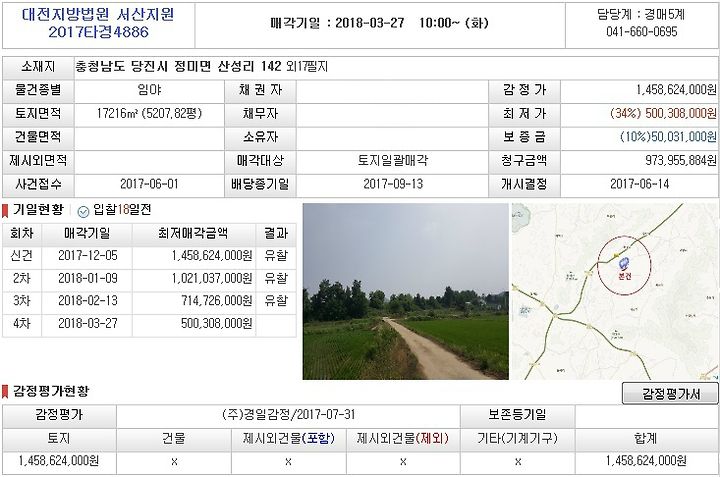Click deposit amount (10%)50,031,000원
The width and height of the screenshot is (720, 477).
[668, 137]
